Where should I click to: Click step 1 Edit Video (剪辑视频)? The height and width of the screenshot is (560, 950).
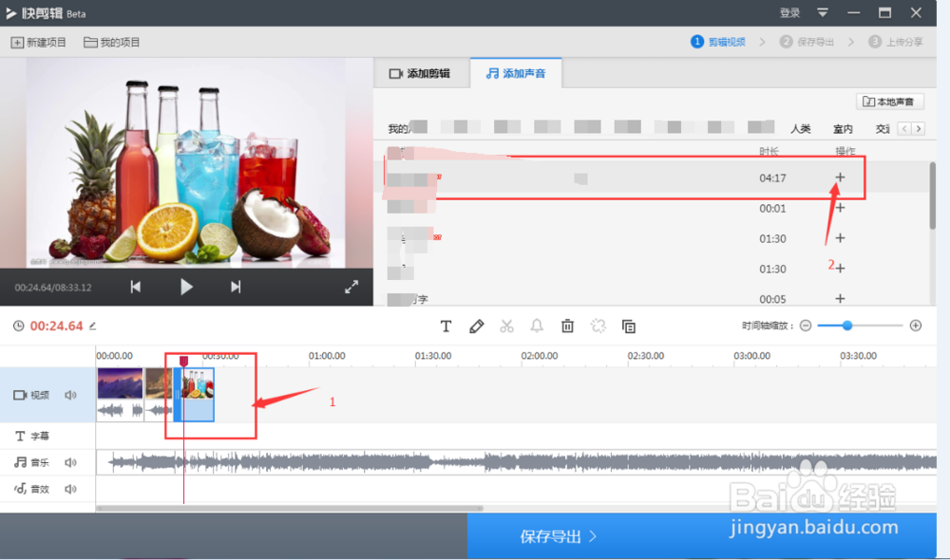(718, 42)
